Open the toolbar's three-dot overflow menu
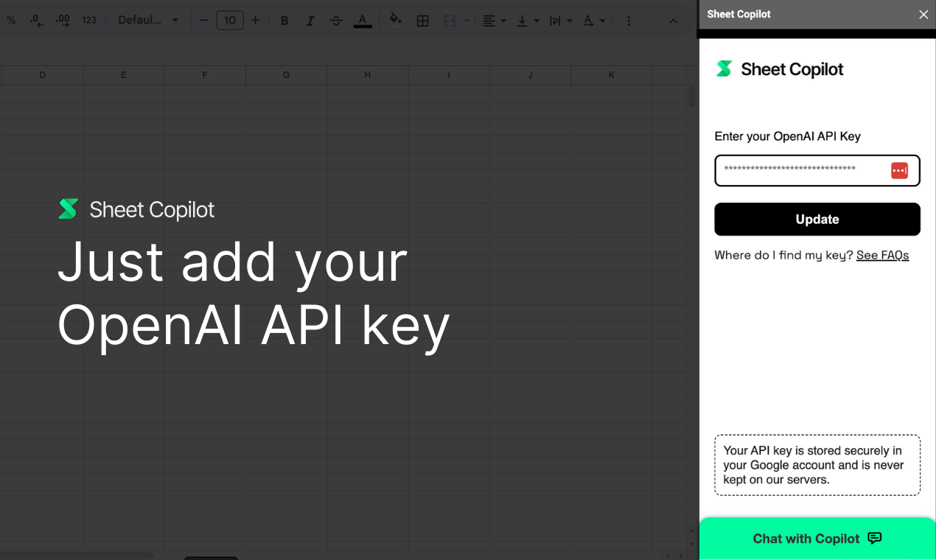This screenshot has height=560, width=936. pyautogui.click(x=628, y=21)
